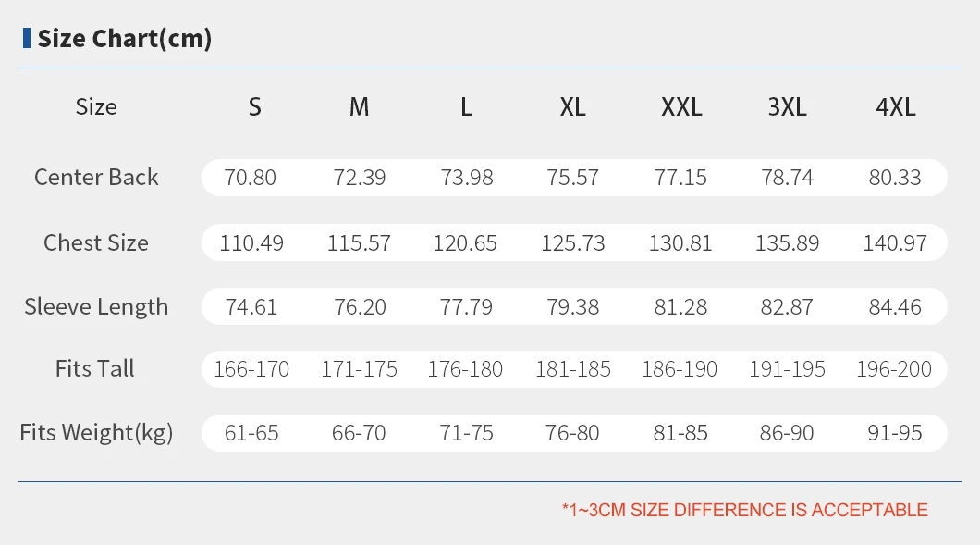
Task: Click the 70.80 Center Back value
Action: tap(251, 177)
